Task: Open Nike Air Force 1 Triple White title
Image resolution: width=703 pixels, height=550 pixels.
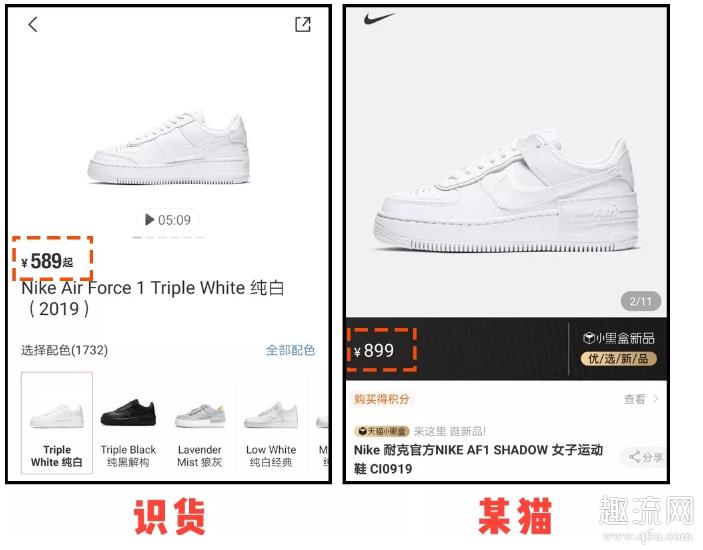Action: tap(153, 298)
